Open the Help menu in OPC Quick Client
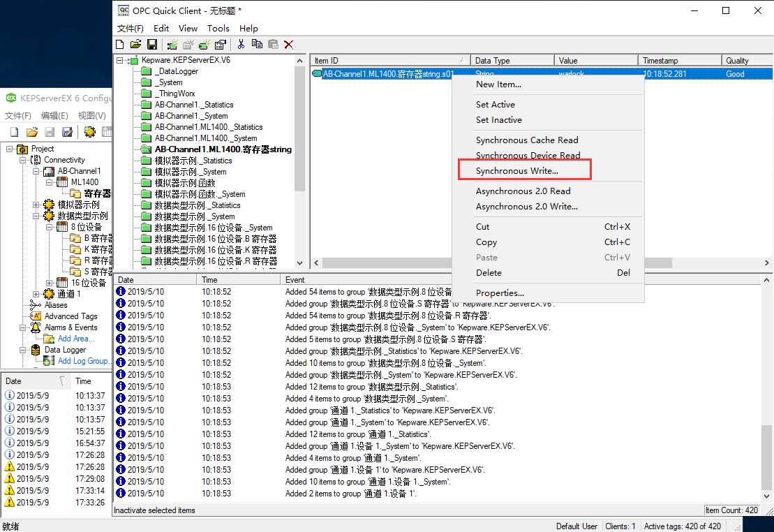 coord(248,29)
